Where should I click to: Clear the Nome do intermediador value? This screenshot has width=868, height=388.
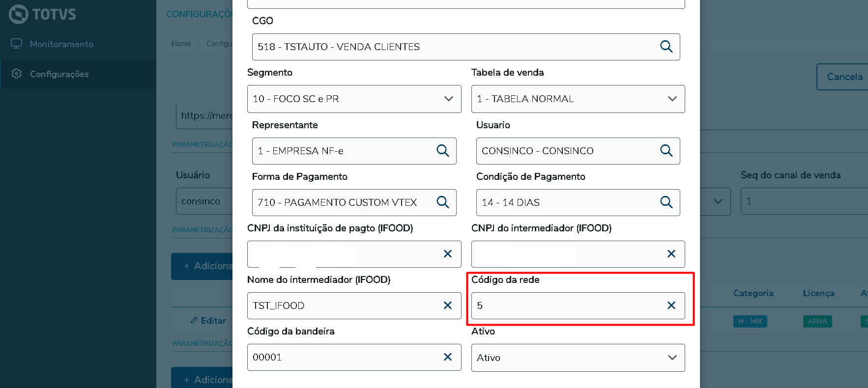[x=447, y=305]
